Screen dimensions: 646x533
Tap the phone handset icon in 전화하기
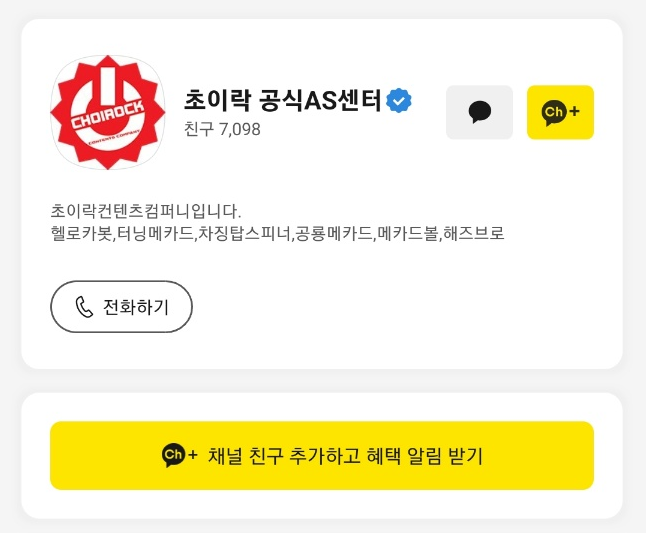84,307
